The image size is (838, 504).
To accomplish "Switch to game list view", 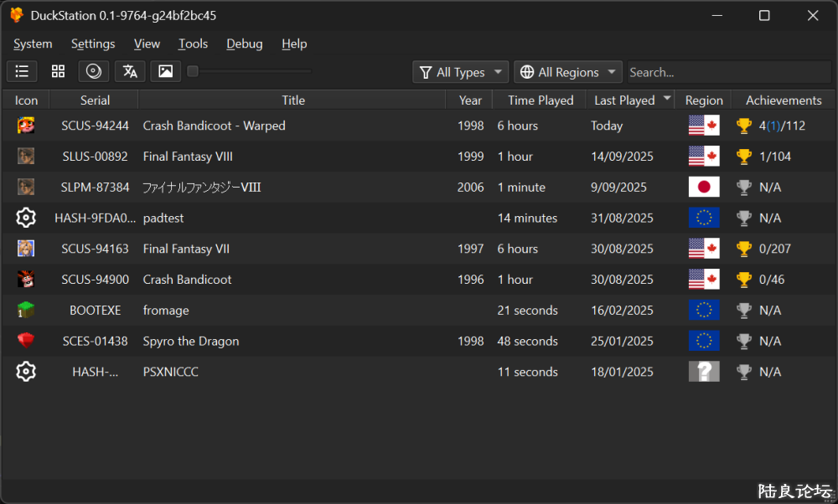I will 22,72.
